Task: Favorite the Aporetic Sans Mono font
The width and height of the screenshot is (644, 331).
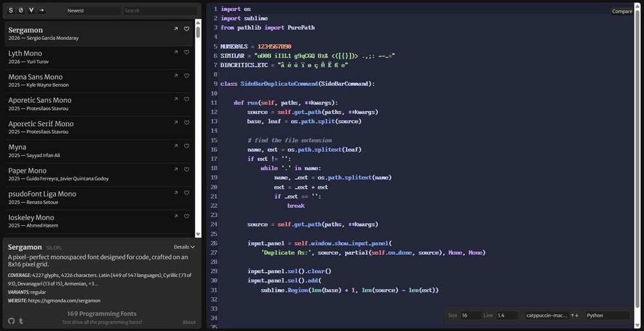Action: click(187, 99)
